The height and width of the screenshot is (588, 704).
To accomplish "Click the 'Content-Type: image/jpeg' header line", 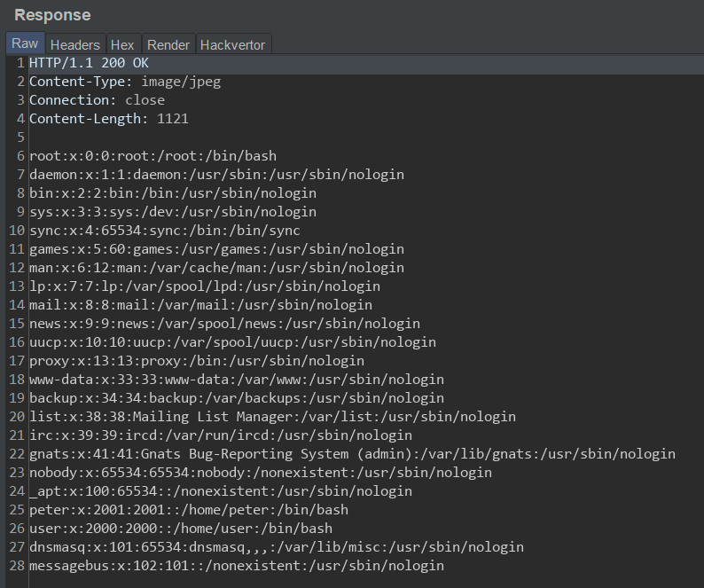I will point(125,82).
